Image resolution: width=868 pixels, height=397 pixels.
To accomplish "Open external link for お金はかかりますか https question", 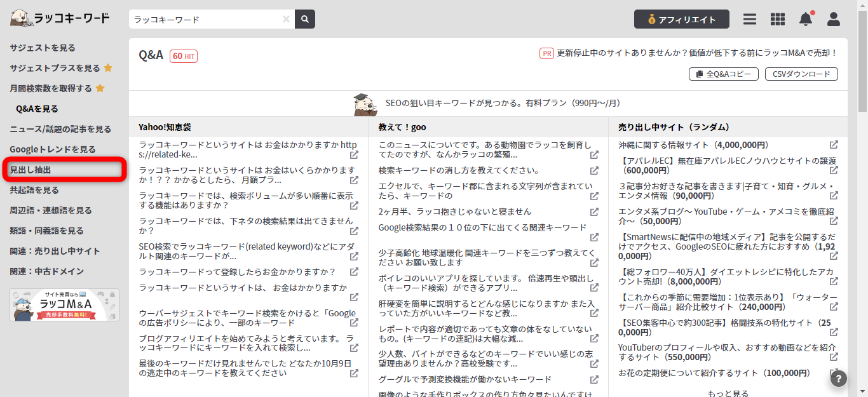I will click(354, 155).
